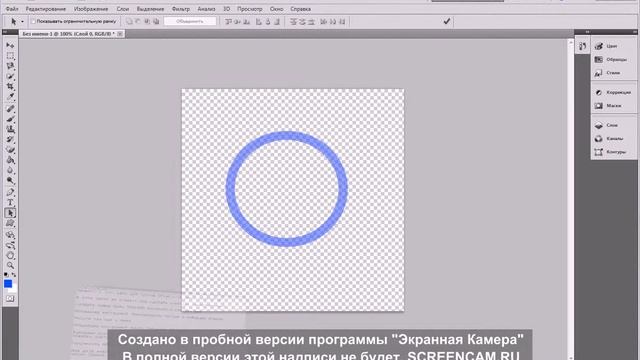This screenshot has width=640, height=360.
Task: Open the Окно menu
Action: point(276,9)
